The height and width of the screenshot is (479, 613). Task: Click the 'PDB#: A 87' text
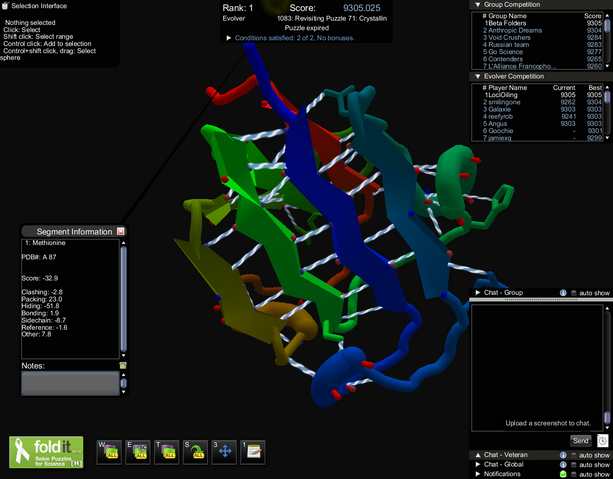(39, 257)
